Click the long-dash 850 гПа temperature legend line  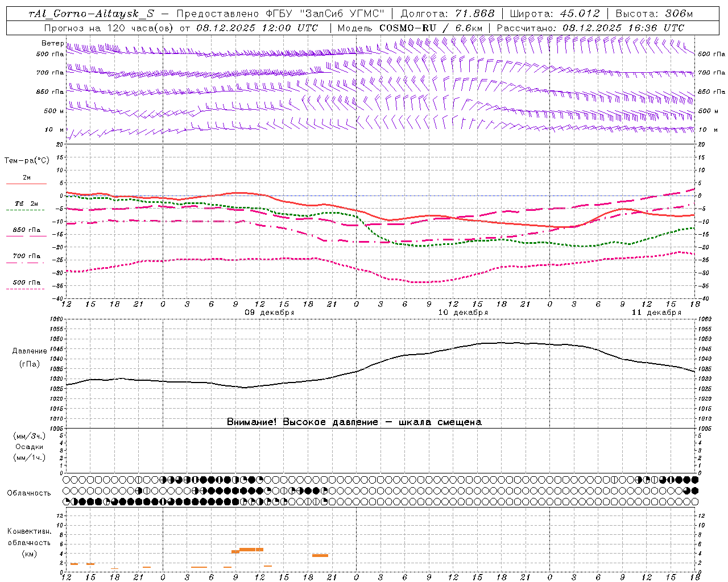click(26, 236)
